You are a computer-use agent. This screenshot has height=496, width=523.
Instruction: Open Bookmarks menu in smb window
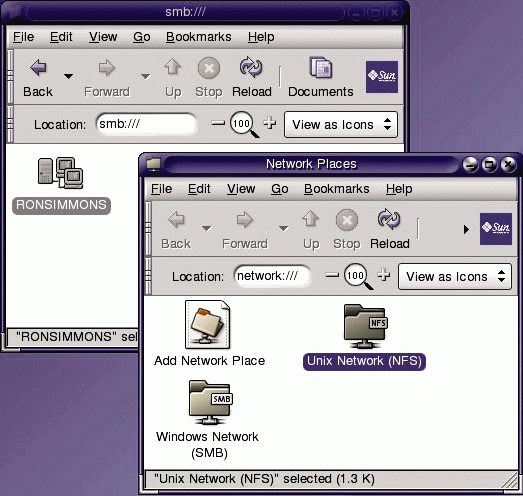tap(198, 37)
